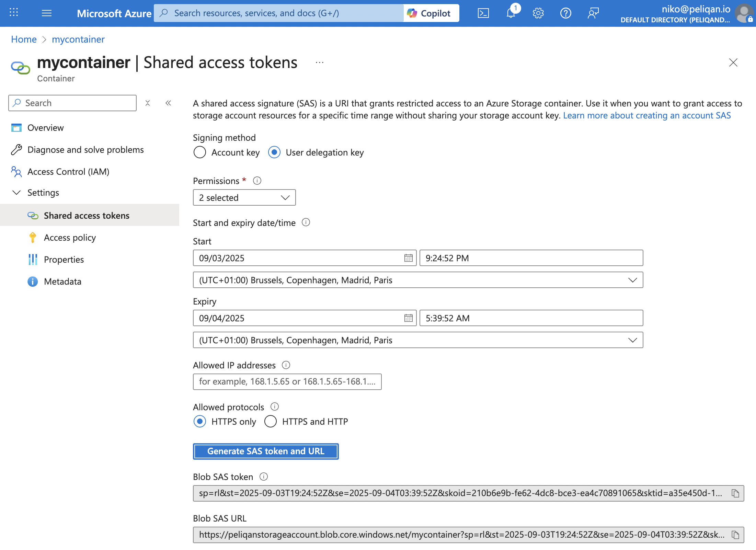Click the global search resources field
The image size is (756, 550).
tap(278, 13)
